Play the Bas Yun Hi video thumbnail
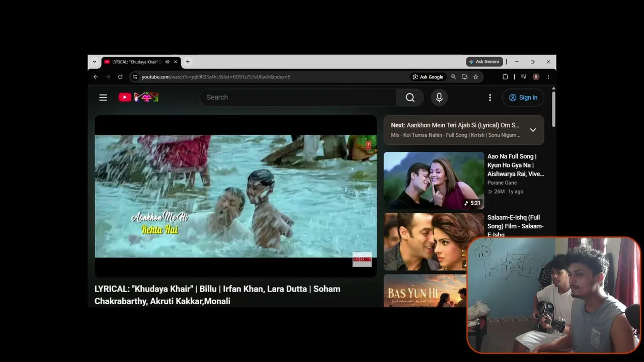Image resolution: width=644 pixels, height=362 pixels. (x=425, y=291)
